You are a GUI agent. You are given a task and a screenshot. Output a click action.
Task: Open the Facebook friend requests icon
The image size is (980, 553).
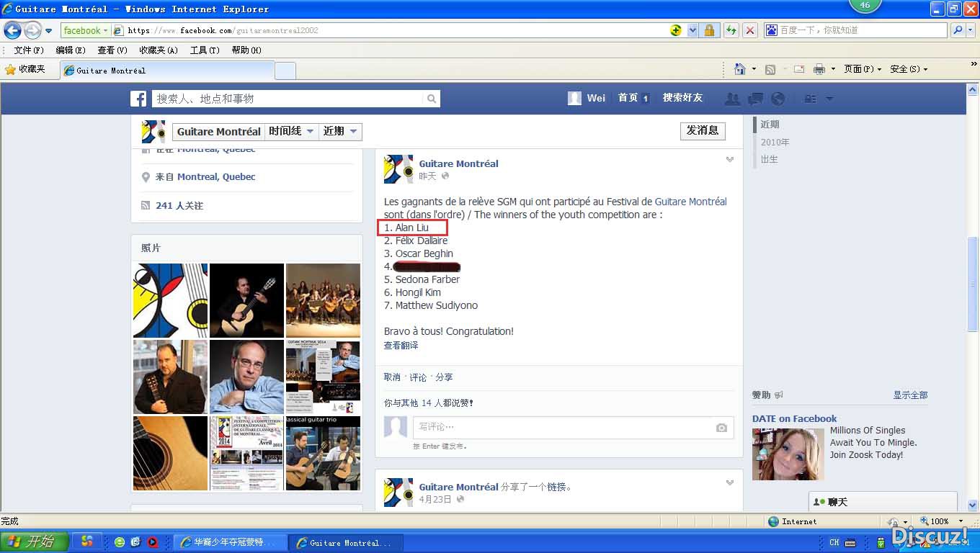(732, 99)
